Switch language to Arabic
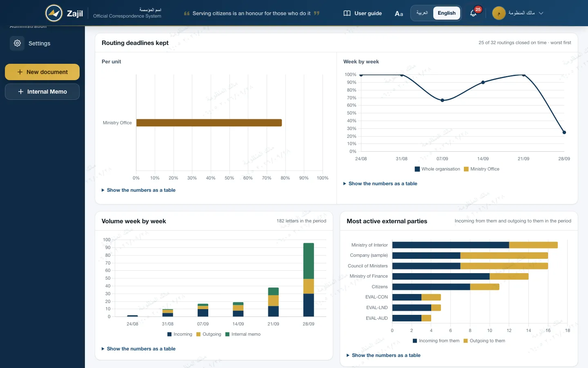This screenshot has height=368, width=588. (x=422, y=13)
